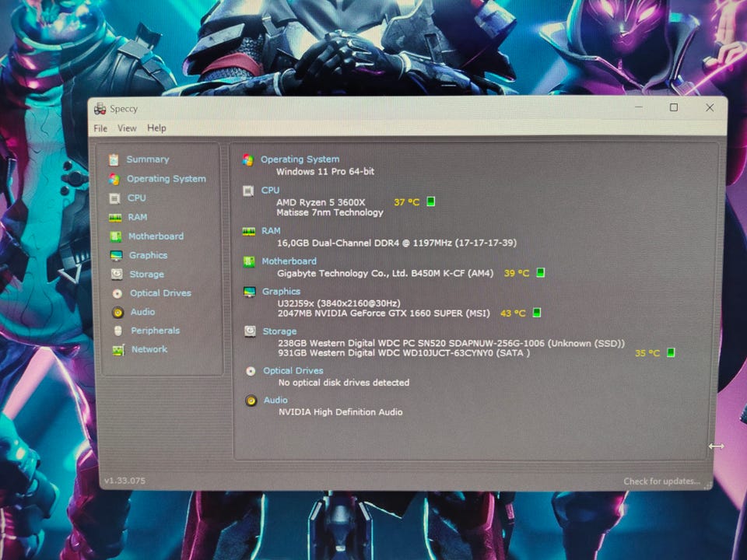This screenshot has width=747, height=560.
Task: Click the text AMD Ryzen 5 3600X
Action: pos(321,202)
